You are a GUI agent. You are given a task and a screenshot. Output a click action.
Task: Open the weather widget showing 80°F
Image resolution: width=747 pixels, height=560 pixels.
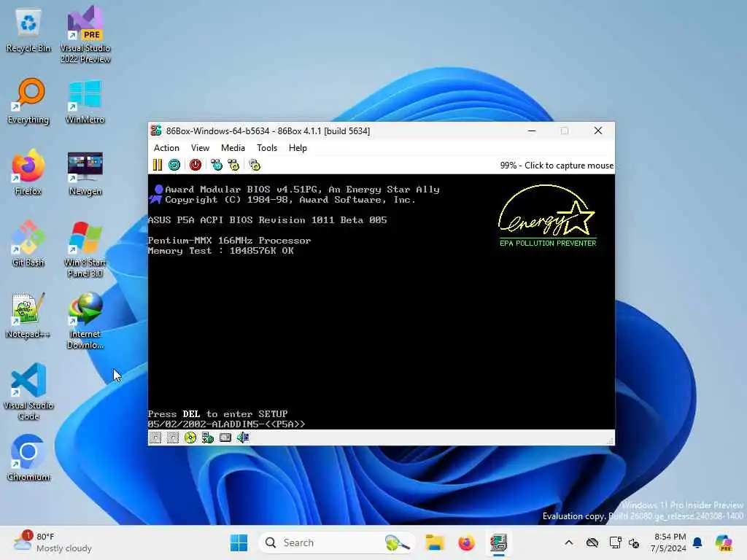(x=53, y=542)
